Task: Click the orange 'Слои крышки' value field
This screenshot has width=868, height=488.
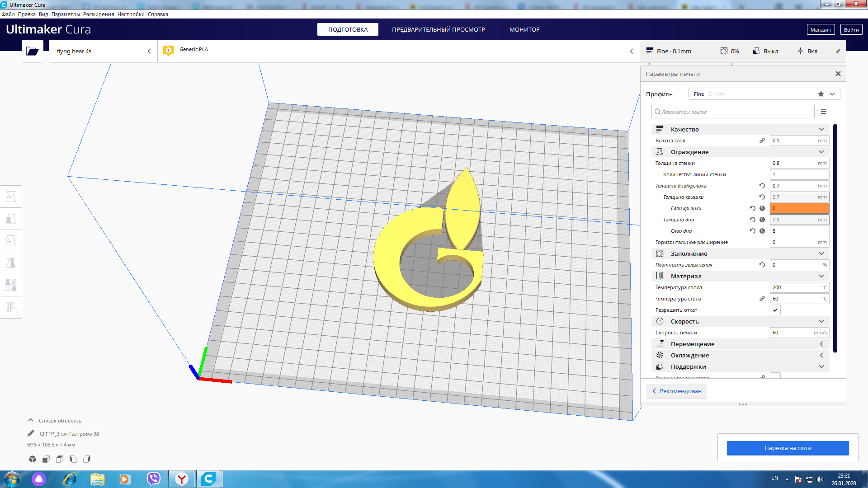Action: click(799, 208)
